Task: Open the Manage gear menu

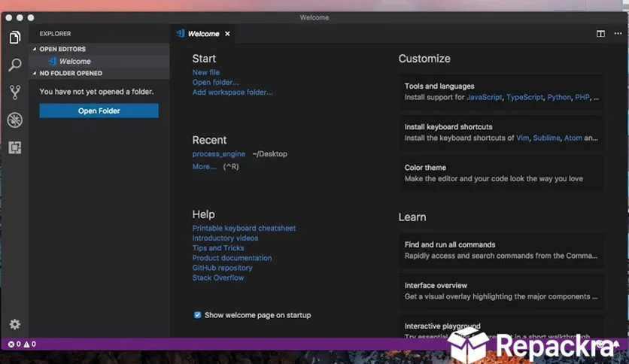Action: pos(15,324)
